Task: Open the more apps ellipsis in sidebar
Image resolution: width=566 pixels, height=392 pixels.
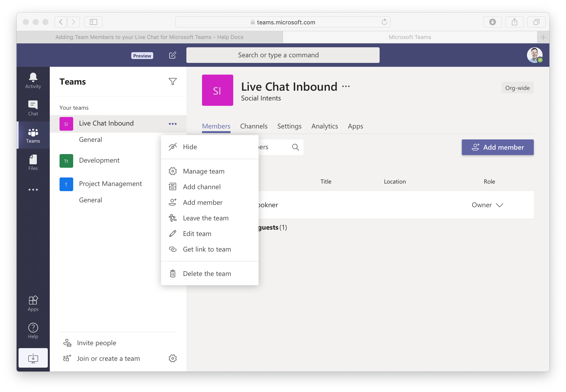Action: (x=33, y=189)
